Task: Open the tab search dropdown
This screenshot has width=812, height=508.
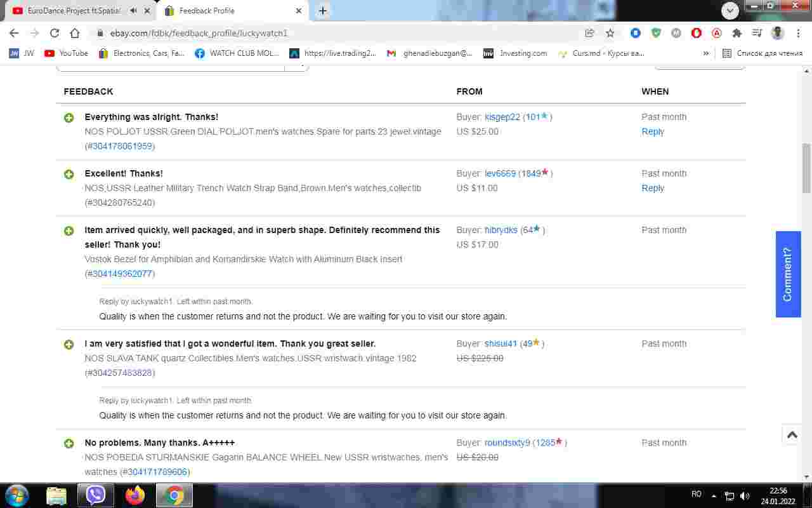Action: [730, 11]
